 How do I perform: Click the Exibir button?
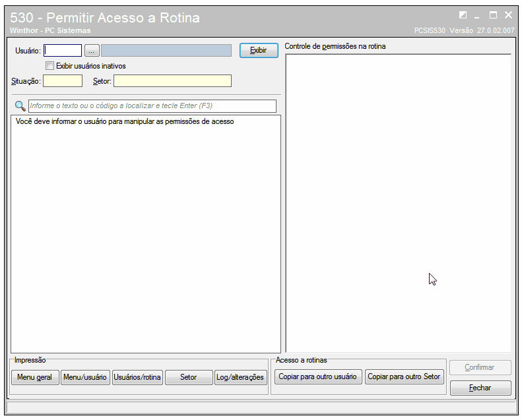pos(259,50)
